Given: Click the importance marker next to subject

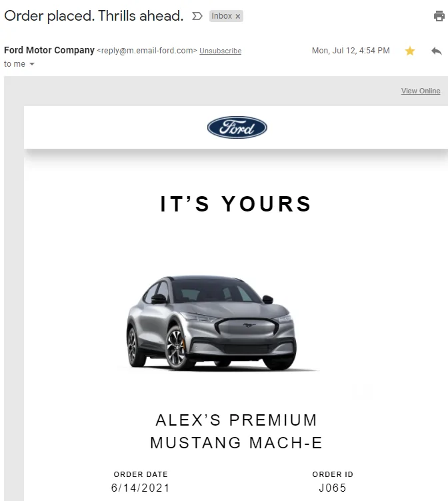Looking at the screenshot, I should point(197,16).
